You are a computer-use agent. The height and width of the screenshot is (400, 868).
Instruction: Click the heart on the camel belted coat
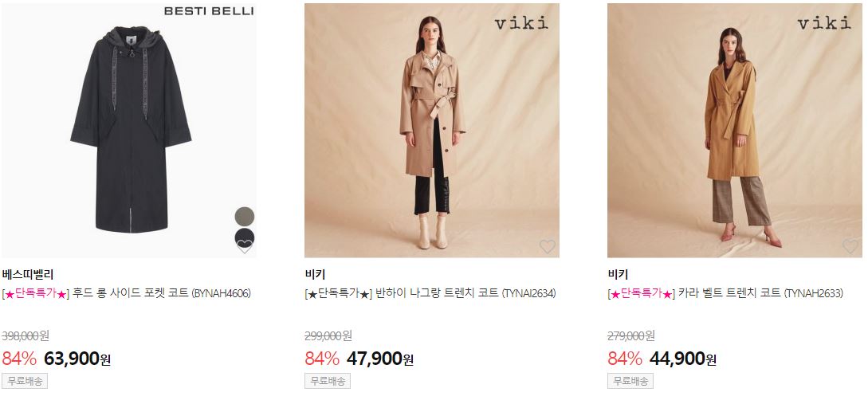point(850,247)
